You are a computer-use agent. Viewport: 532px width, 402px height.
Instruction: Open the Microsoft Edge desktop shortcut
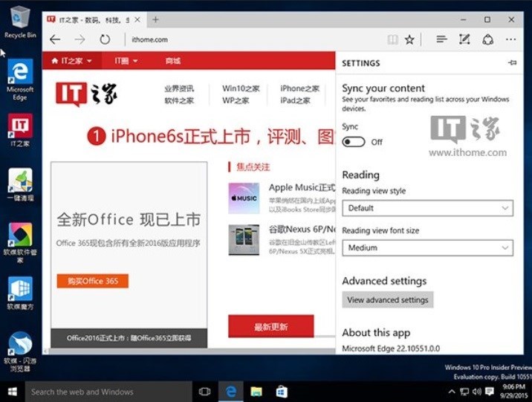(x=20, y=80)
